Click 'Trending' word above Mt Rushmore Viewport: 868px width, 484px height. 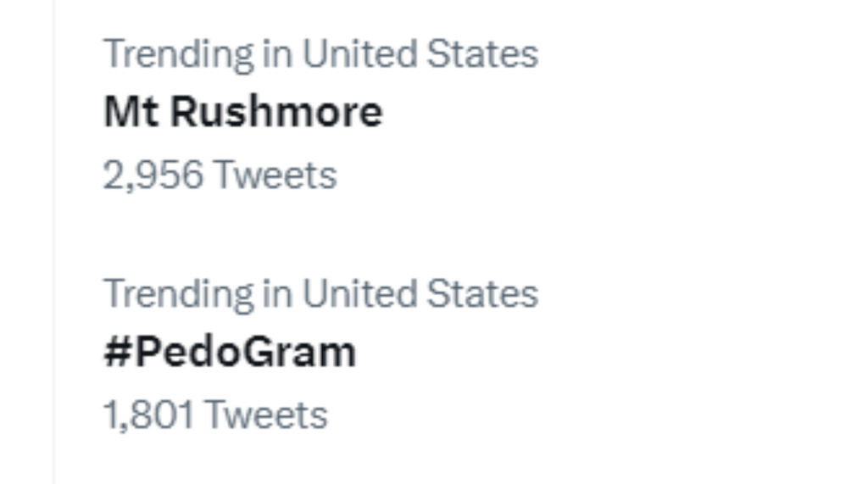tap(179, 55)
